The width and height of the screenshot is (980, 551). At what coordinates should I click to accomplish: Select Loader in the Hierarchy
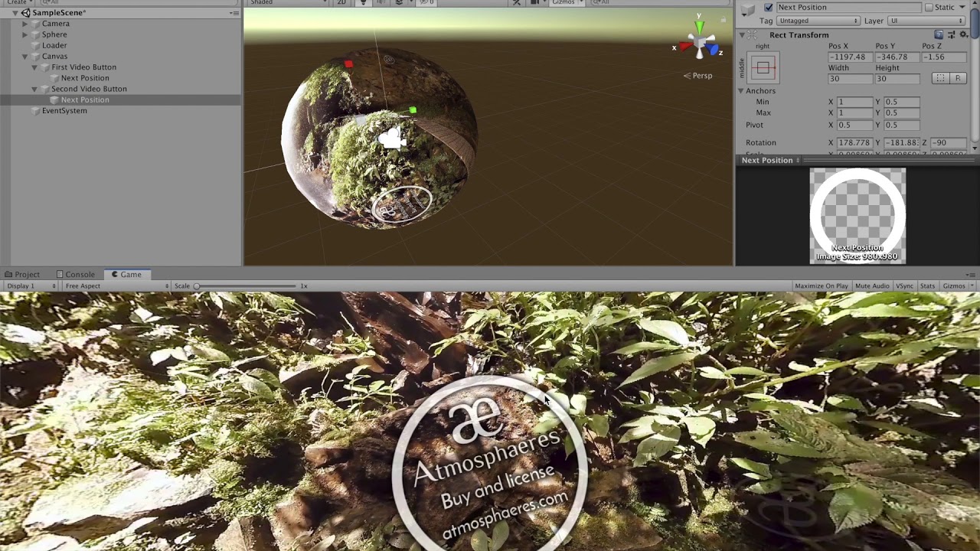tap(54, 45)
